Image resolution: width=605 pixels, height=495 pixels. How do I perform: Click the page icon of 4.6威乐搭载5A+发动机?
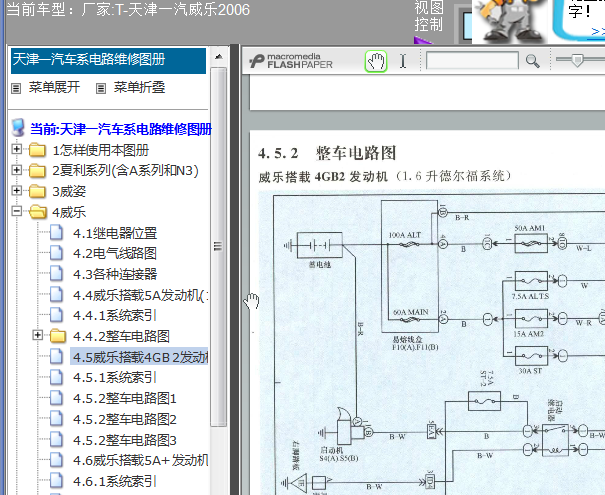coord(56,460)
